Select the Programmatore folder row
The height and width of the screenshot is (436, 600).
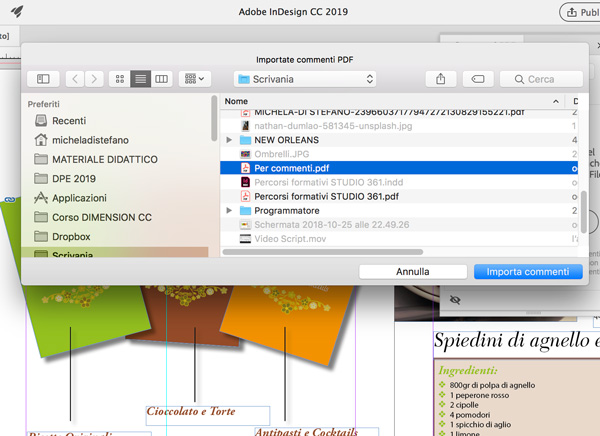coord(399,211)
